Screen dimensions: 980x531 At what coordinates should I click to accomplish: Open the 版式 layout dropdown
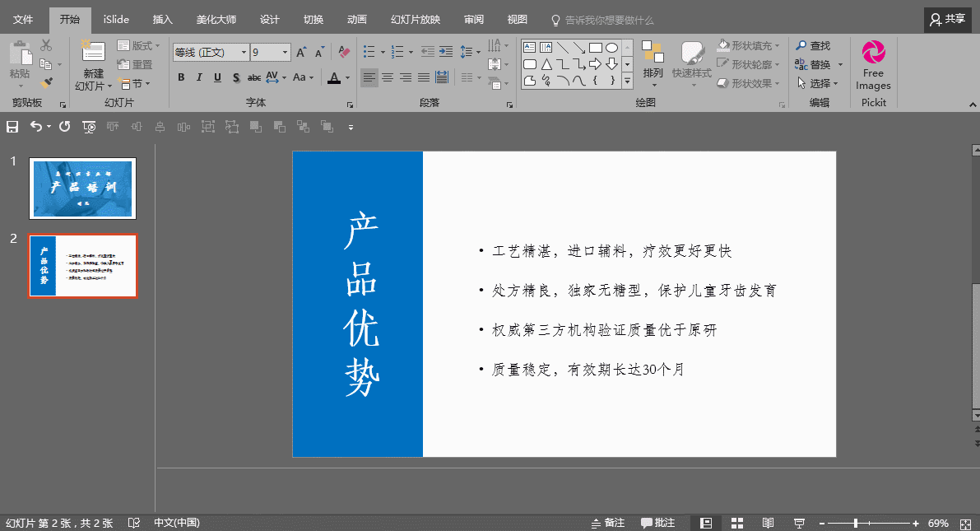[141, 46]
